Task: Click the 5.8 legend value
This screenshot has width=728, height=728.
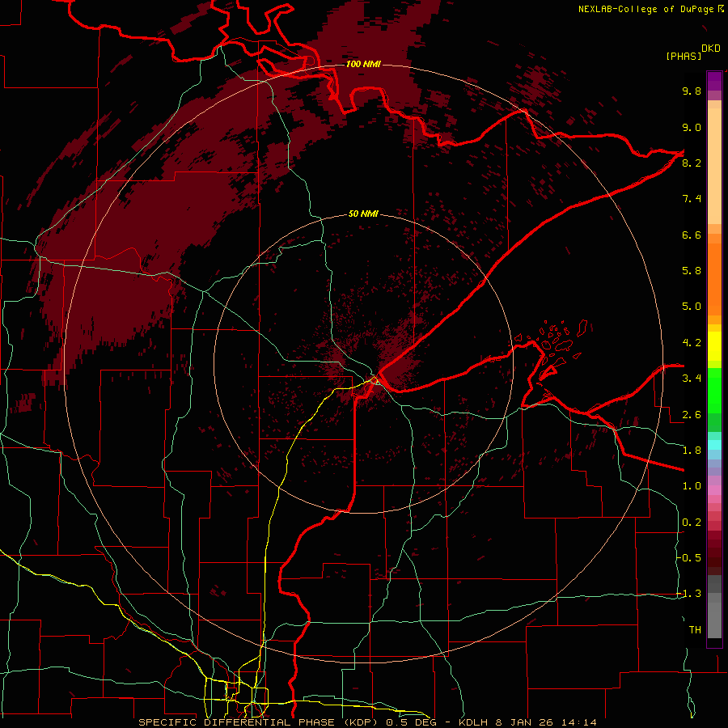Action: (692, 271)
